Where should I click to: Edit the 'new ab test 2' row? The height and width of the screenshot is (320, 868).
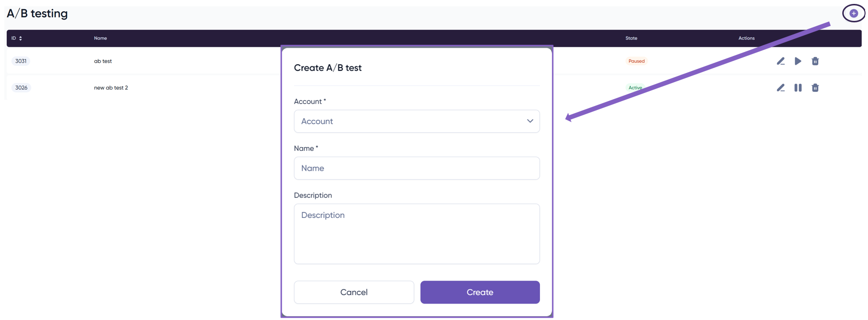tap(781, 88)
